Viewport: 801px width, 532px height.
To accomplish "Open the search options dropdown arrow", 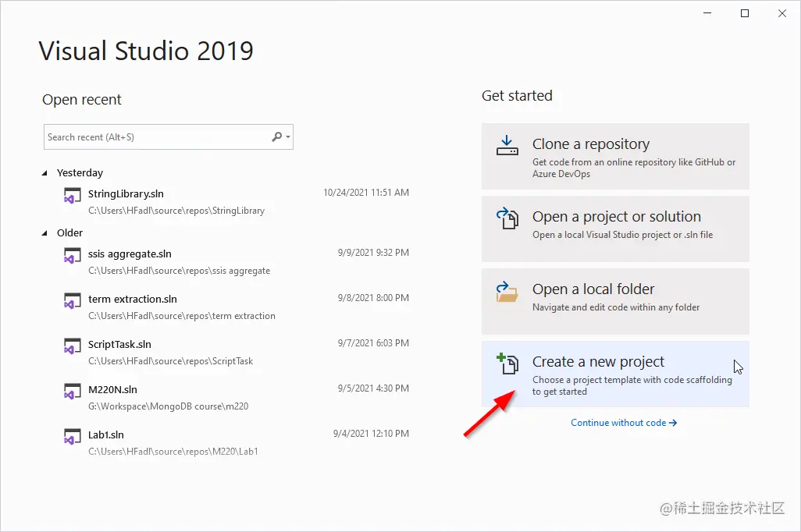I will pos(288,137).
